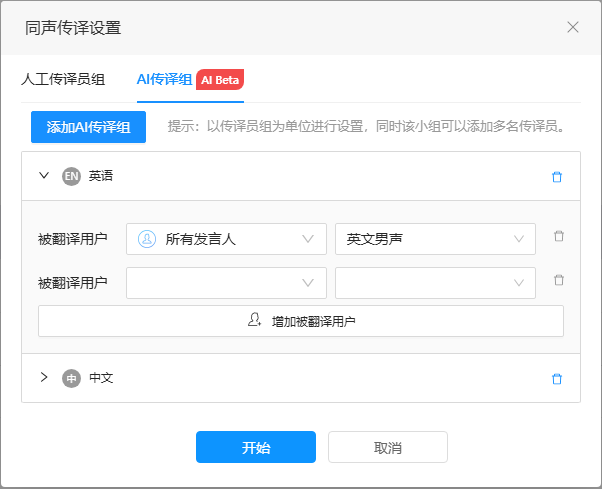
Task: Click the 中 language badge icon
Action: (71, 378)
